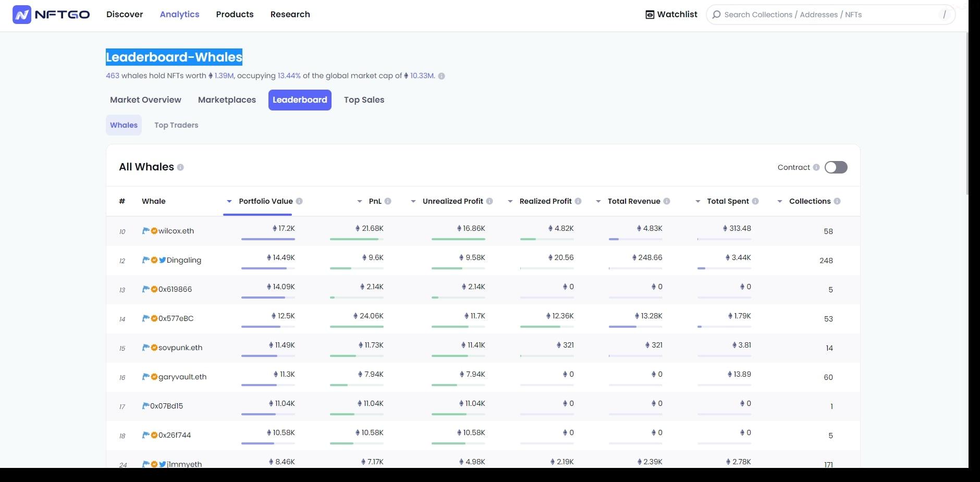Image resolution: width=980 pixels, height=482 pixels.
Task: Click whale icon next to 0x07Bd15
Action: [x=146, y=405]
